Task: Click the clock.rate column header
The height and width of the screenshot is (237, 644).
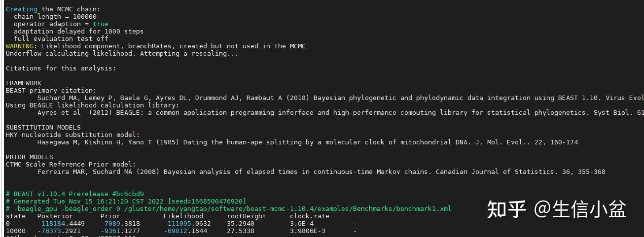Action: [x=309, y=216]
